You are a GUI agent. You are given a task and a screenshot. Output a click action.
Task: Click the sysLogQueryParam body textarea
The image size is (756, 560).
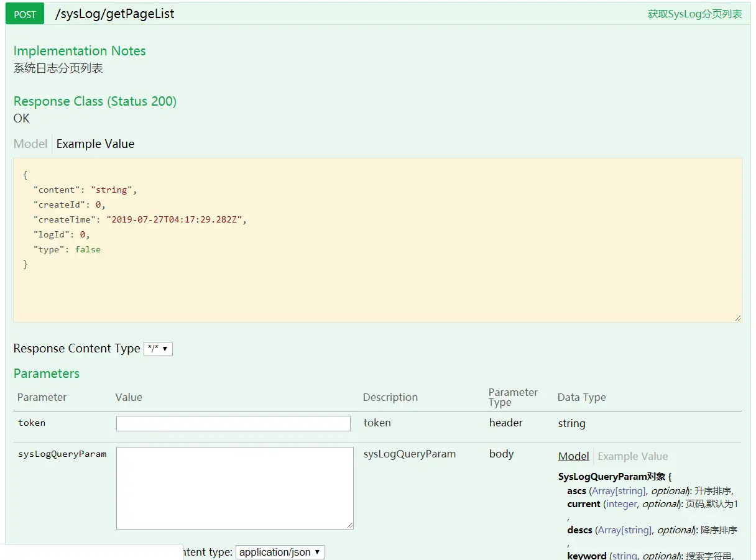(234, 487)
